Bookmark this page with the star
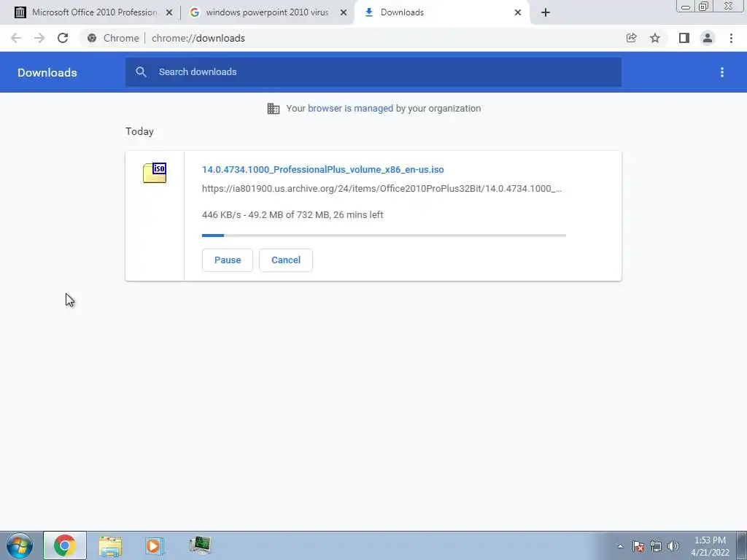 coord(655,38)
